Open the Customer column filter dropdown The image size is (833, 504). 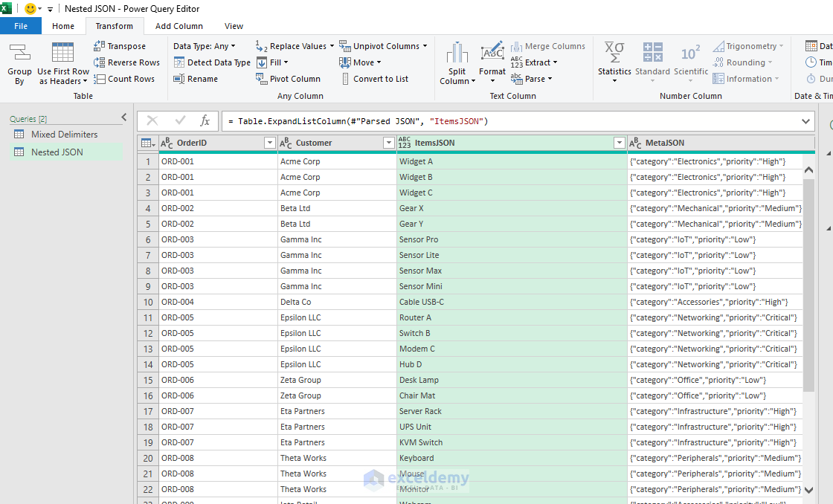(388, 143)
